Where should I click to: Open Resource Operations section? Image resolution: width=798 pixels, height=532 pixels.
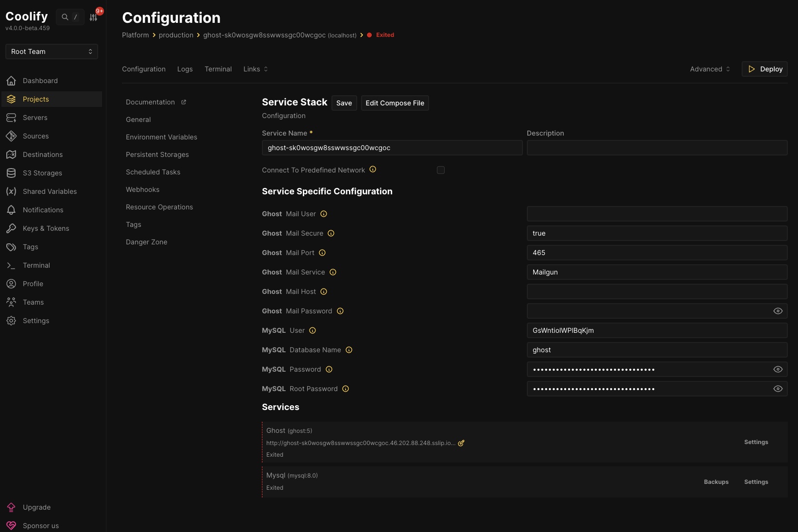pyautogui.click(x=159, y=207)
